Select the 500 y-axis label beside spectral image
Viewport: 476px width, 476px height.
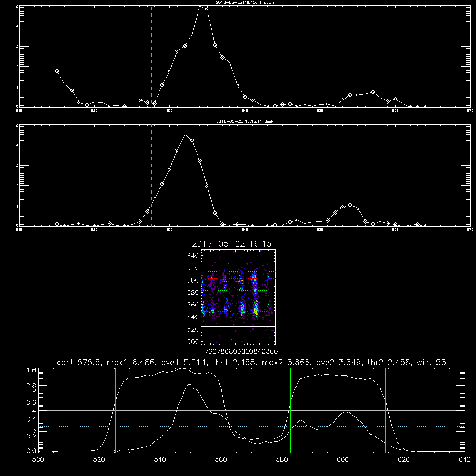click(193, 341)
